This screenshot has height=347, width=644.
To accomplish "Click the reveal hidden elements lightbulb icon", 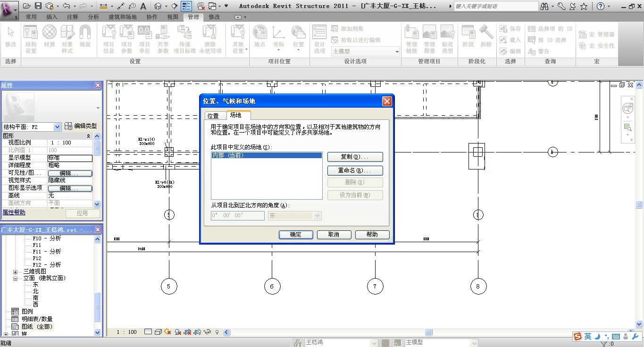I will click(217, 332).
